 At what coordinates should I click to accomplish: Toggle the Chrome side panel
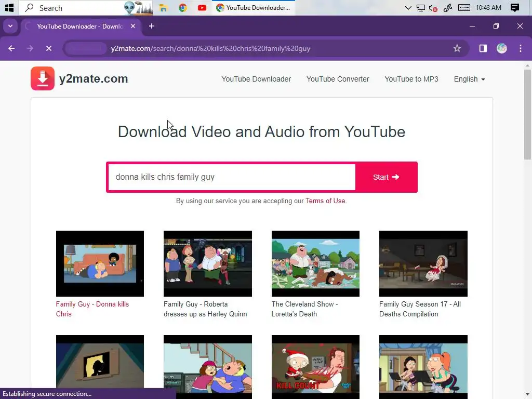pyautogui.click(x=483, y=48)
